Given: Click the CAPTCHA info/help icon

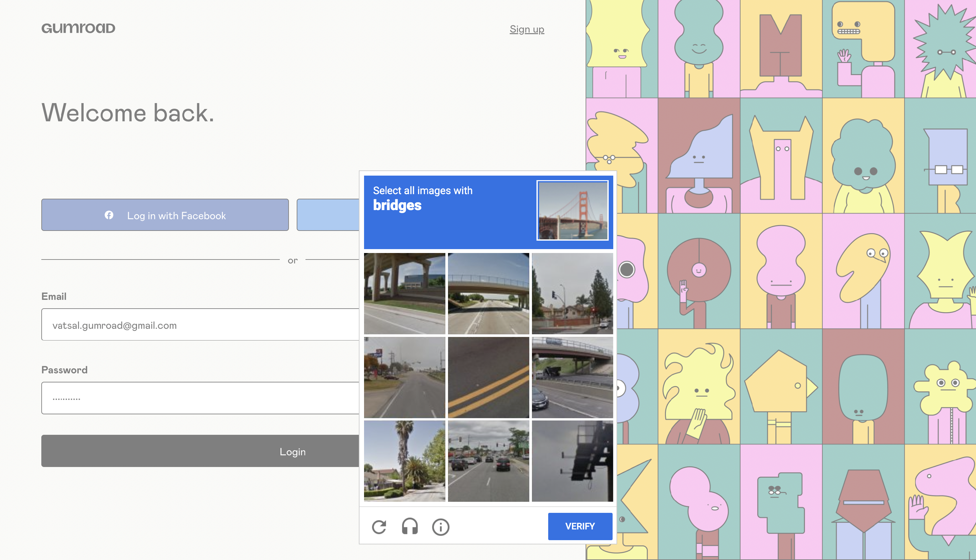Looking at the screenshot, I should 441,526.
